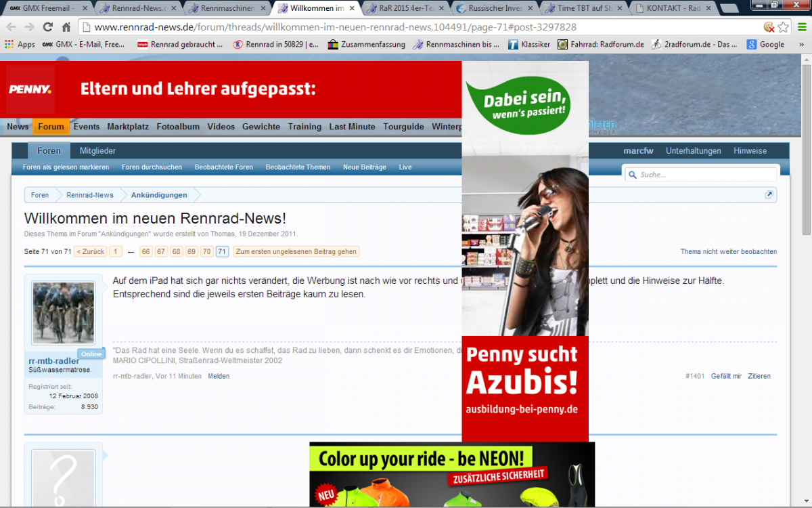Switch to the Time TBT browser tab
Image resolution: width=812 pixels, height=508 pixels.
pos(583,8)
